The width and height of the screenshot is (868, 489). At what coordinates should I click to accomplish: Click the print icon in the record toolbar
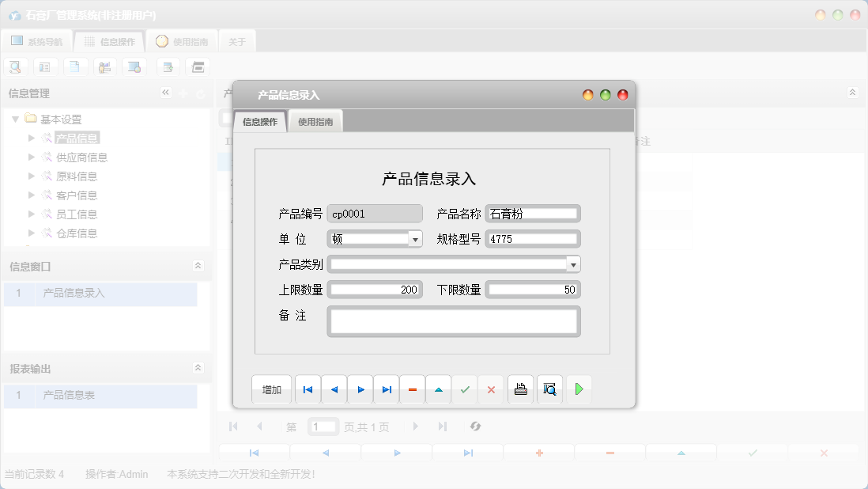(x=520, y=389)
